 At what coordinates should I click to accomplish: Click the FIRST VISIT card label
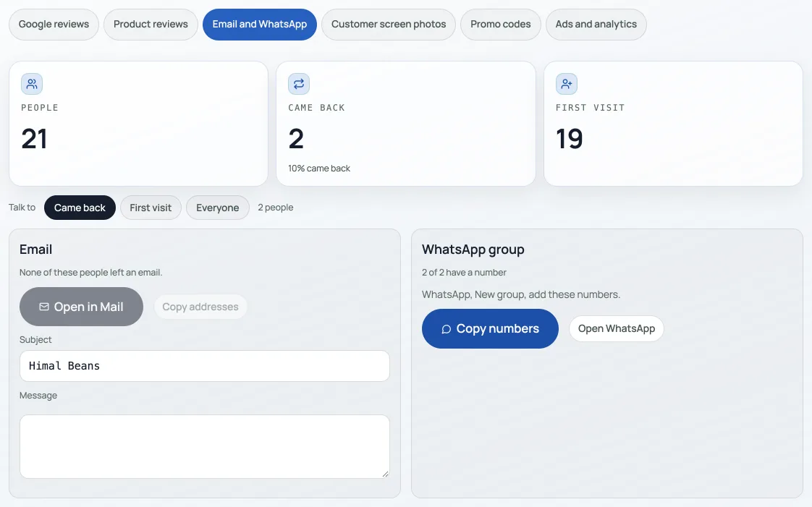click(x=591, y=108)
